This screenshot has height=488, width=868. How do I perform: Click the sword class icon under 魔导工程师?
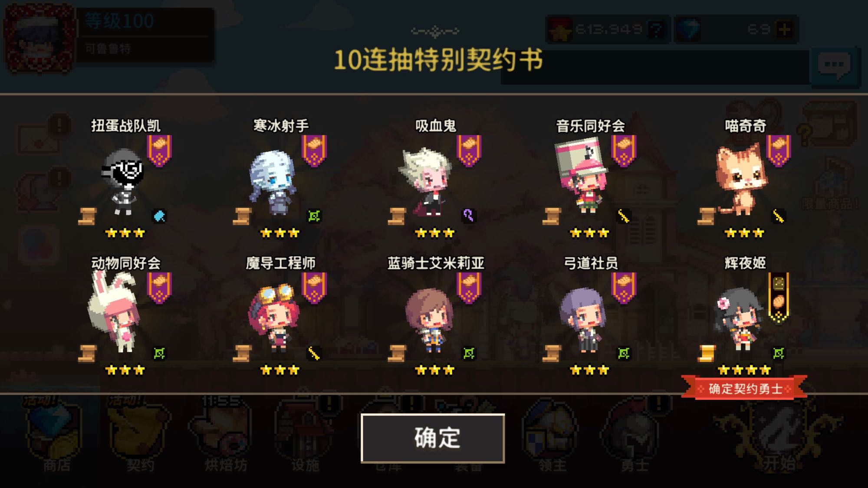314,353
